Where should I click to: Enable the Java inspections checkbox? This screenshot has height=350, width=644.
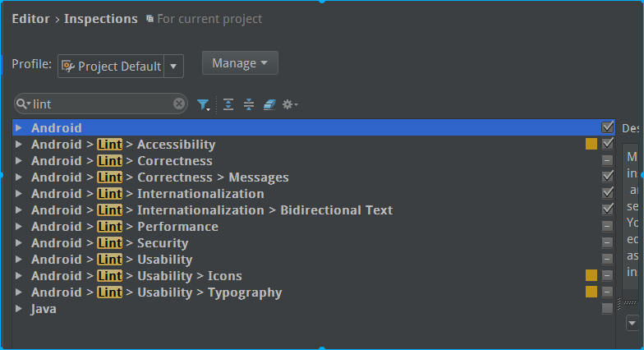[x=608, y=308]
